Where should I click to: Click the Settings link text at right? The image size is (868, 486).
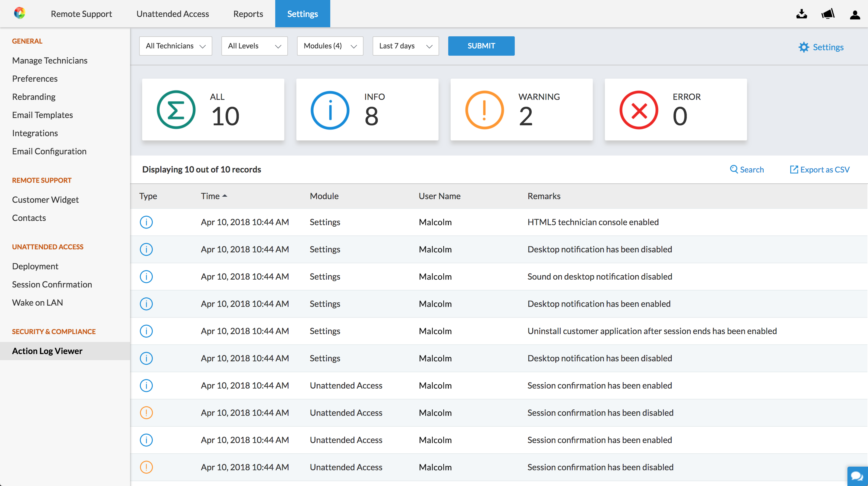828,47
